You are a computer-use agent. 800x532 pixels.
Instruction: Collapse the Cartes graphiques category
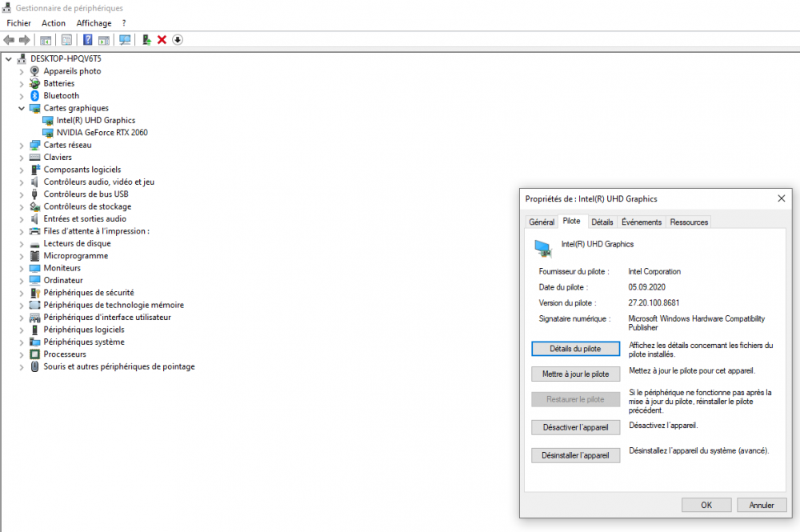[22, 108]
